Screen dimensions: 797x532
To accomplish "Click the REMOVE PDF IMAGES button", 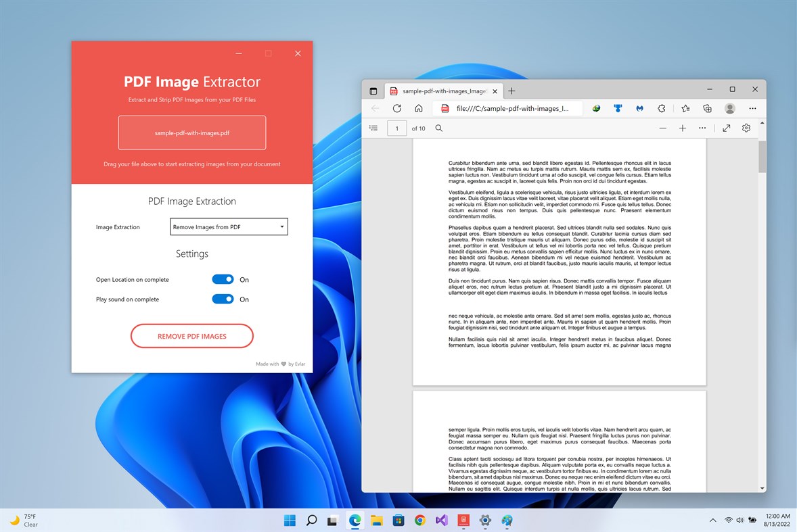I will [x=191, y=335].
